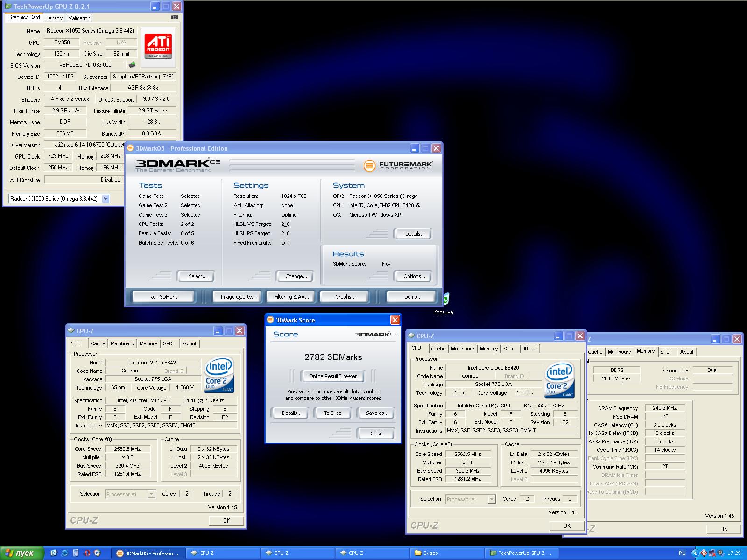The width and height of the screenshot is (747, 560).
Task: Click Demo... button in 3DMark05
Action: coord(412,296)
